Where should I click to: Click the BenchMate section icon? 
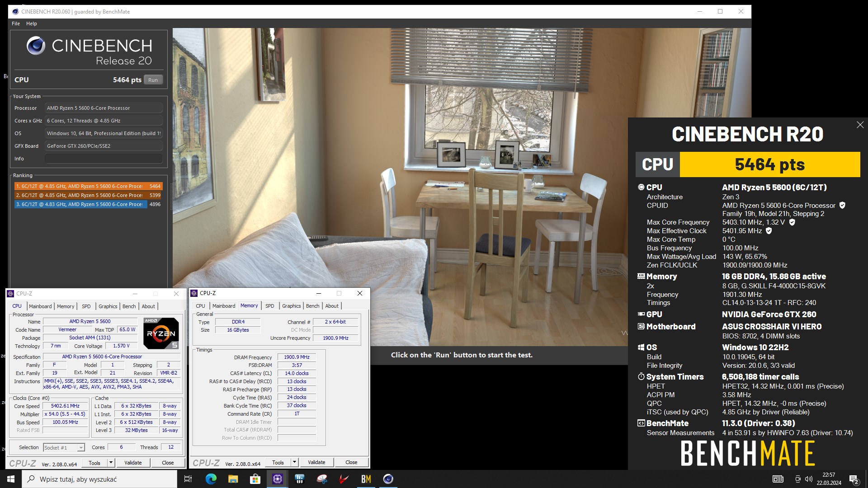tap(641, 423)
